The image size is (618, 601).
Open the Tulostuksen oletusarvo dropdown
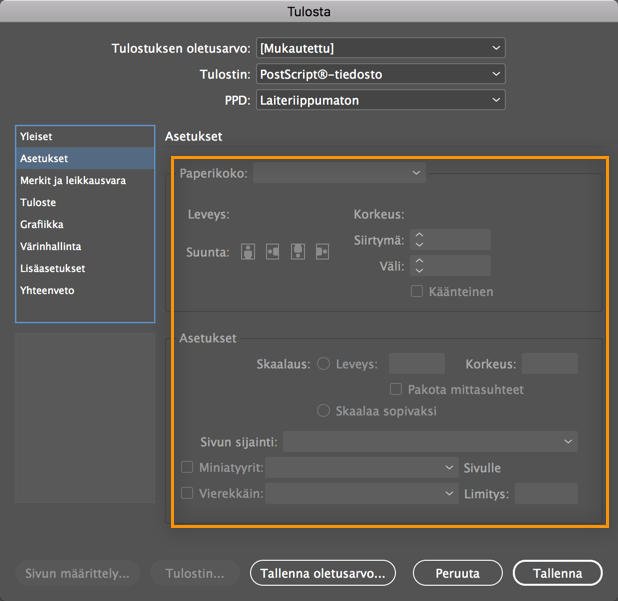(x=380, y=48)
